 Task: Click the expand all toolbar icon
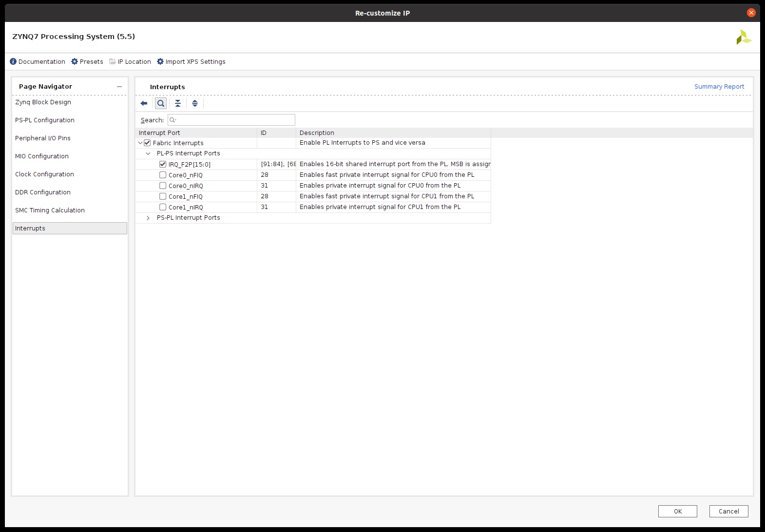[195, 103]
